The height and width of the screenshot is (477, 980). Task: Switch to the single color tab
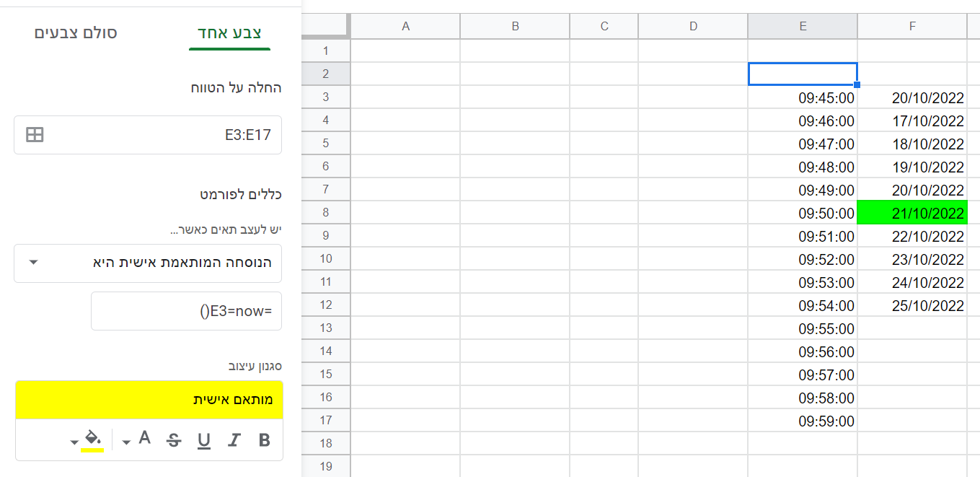point(229,33)
